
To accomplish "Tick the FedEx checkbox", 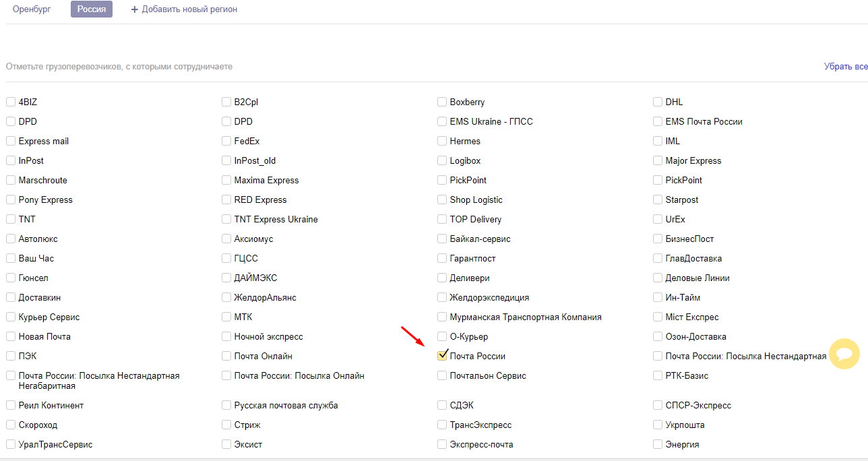I will point(226,141).
